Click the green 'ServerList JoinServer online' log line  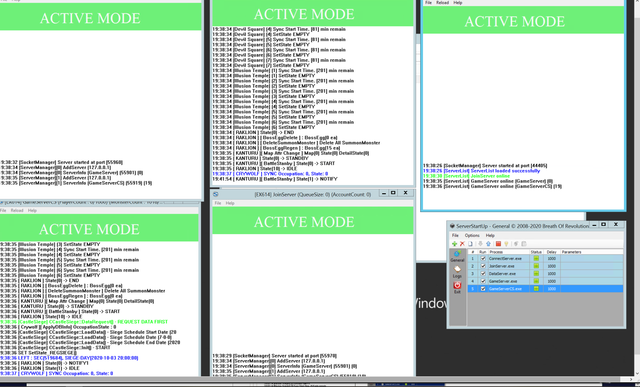click(466, 176)
